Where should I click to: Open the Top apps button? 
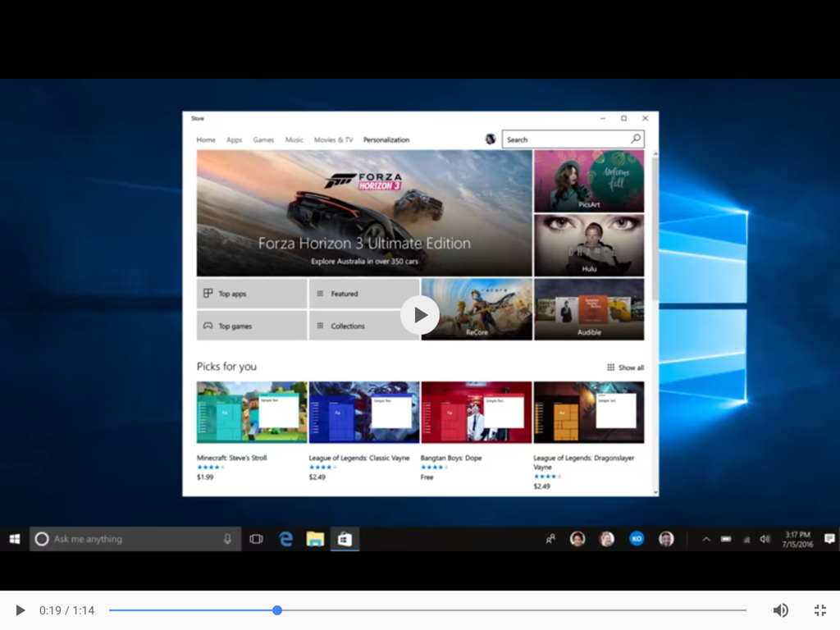click(x=252, y=294)
